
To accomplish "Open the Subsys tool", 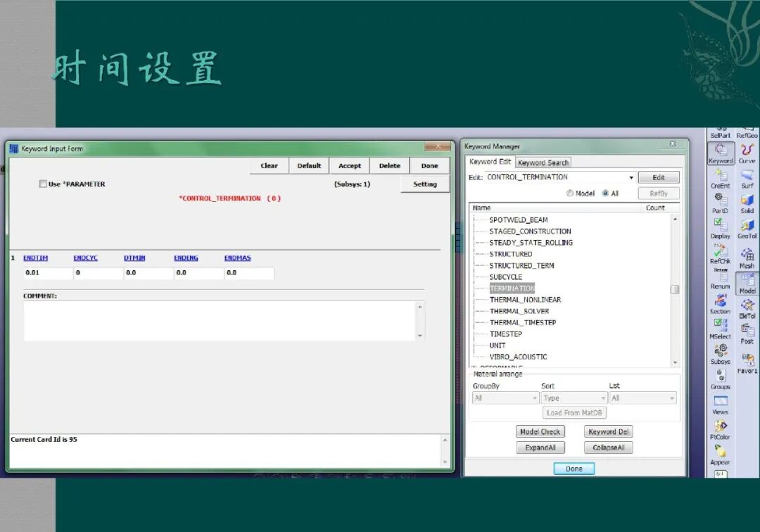I will click(721, 355).
